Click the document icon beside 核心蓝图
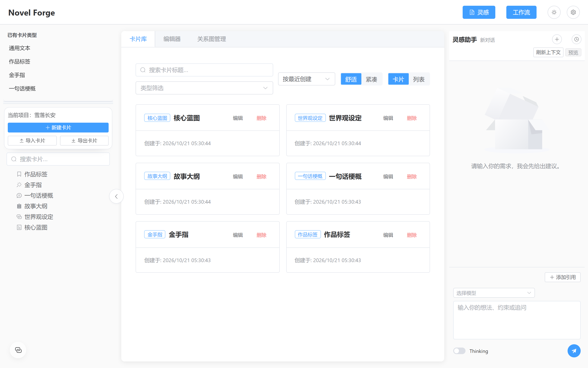Viewport: 588px width, 368px height. [x=19, y=227]
